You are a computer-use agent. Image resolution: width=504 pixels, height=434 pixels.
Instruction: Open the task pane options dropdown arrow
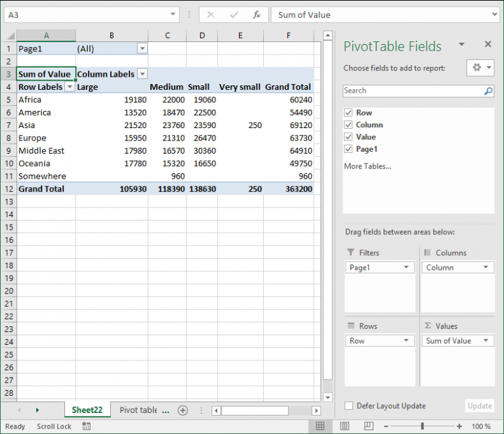[x=461, y=45]
